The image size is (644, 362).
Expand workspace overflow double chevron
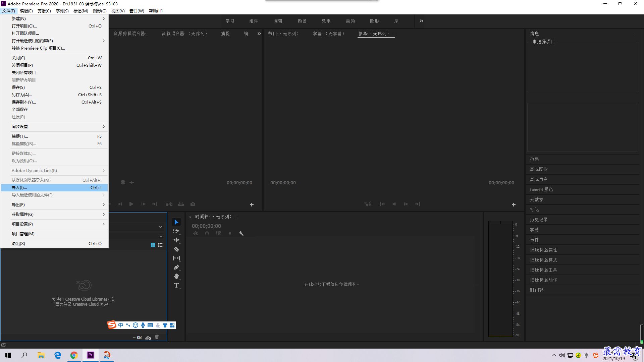(x=422, y=21)
